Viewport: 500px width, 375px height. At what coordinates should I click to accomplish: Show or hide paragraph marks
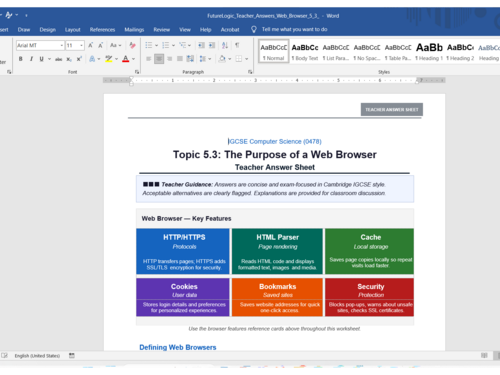click(237, 45)
